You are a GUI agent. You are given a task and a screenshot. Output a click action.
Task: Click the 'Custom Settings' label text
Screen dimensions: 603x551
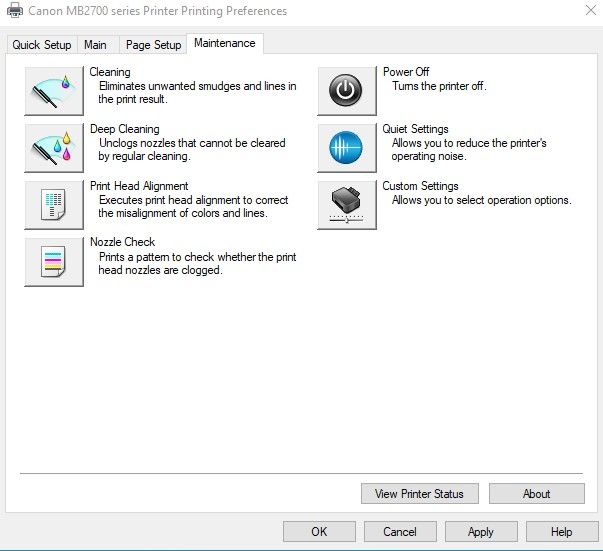point(420,186)
